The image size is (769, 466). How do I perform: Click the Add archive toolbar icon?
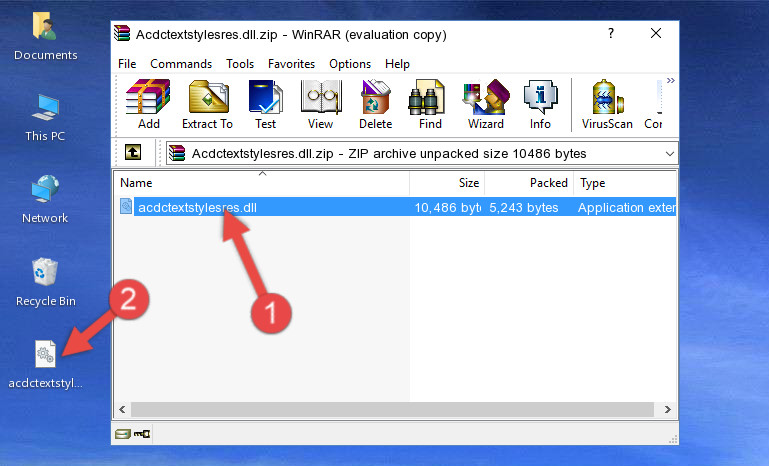[x=148, y=104]
